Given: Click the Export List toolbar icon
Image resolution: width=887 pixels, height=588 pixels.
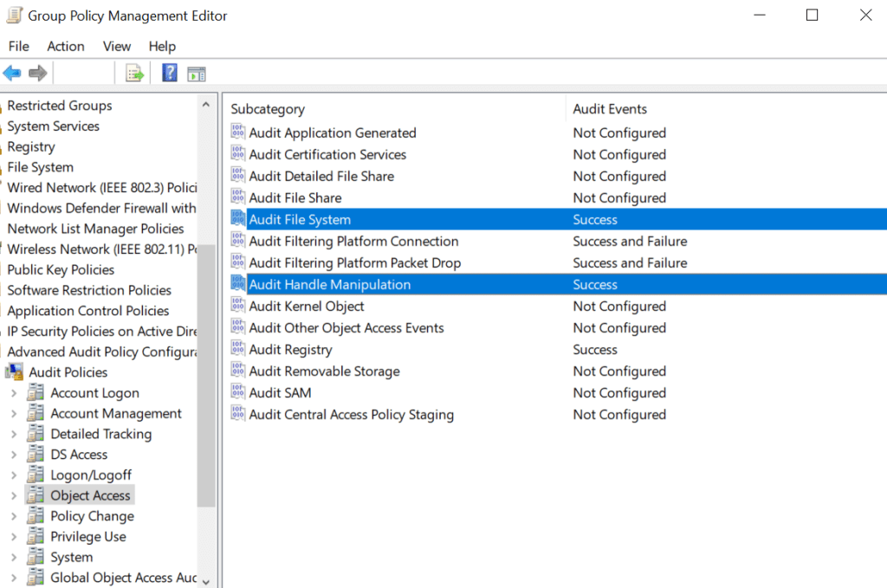Looking at the screenshot, I should point(134,73).
